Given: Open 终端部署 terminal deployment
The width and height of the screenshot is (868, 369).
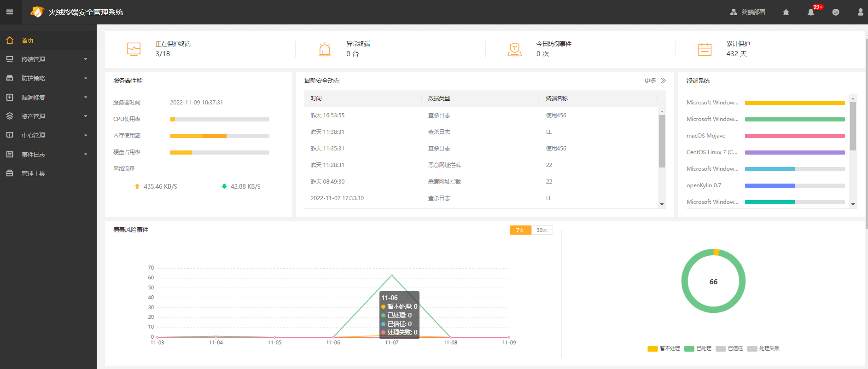Looking at the screenshot, I should (x=748, y=12).
